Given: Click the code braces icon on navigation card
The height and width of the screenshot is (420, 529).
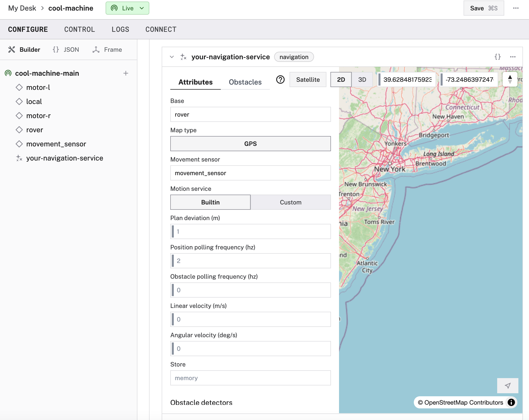Looking at the screenshot, I should point(497,57).
